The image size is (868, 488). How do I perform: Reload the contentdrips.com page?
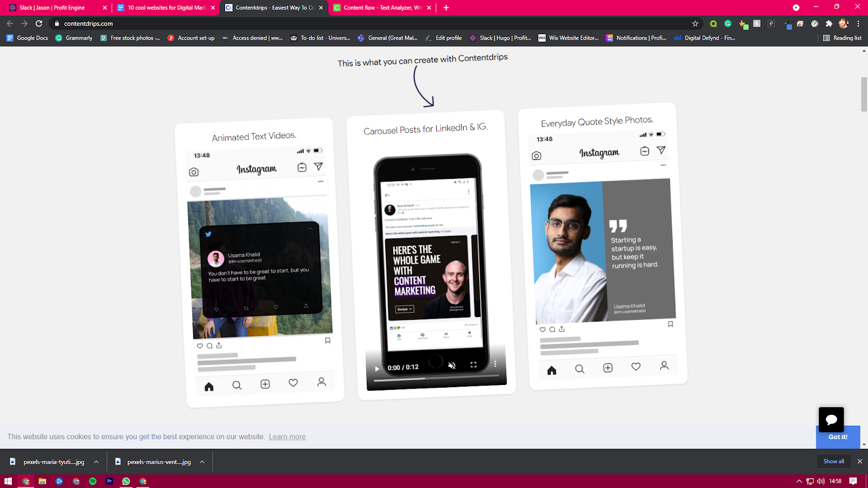39,23
